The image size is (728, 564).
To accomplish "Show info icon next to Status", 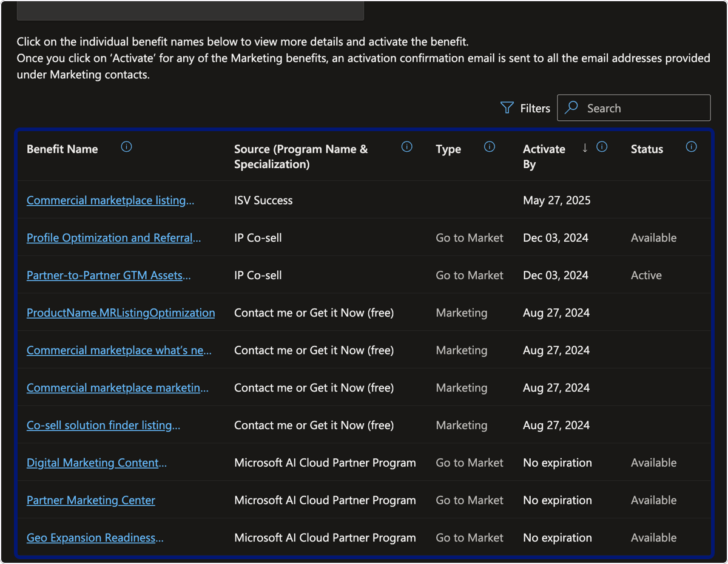I will (691, 147).
